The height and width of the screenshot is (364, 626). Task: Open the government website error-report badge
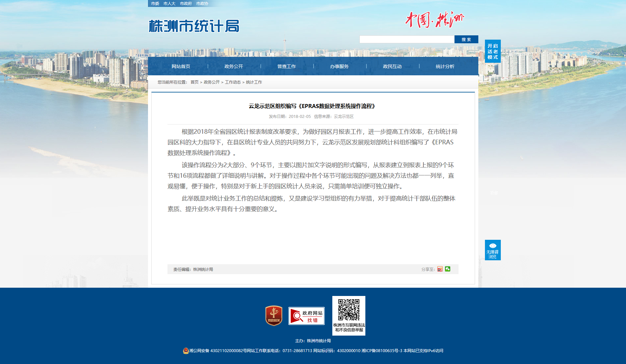306,316
